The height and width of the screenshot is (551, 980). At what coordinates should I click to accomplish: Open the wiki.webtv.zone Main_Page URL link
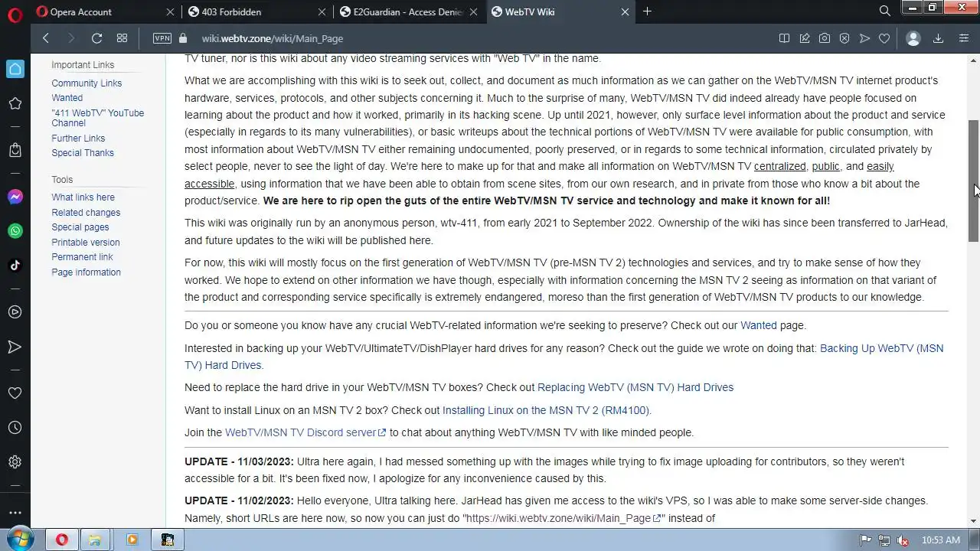(x=563, y=518)
